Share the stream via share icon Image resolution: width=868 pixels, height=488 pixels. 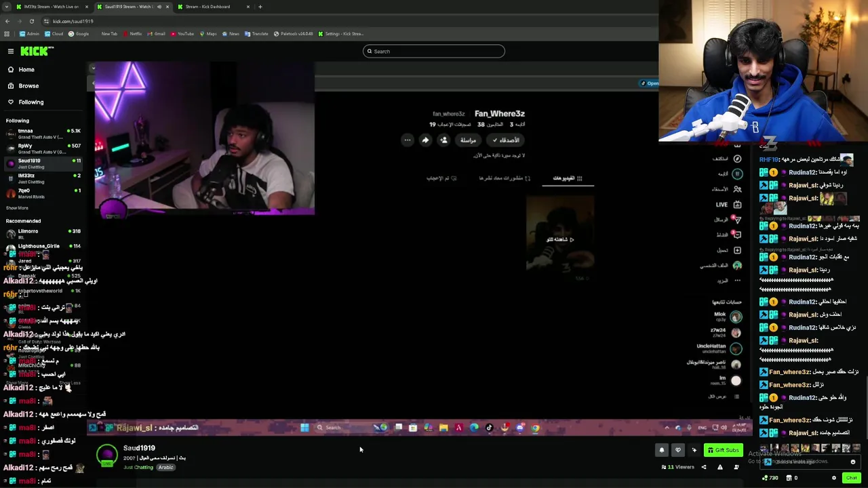click(x=704, y=467)
